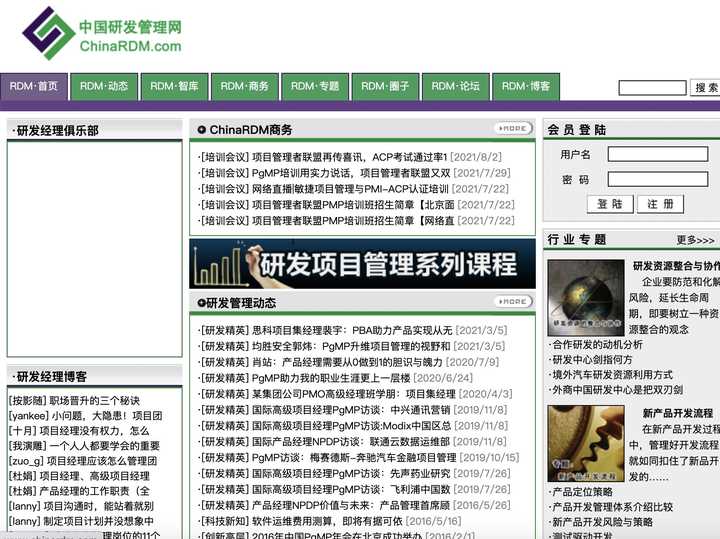The image size is (720, 539).
Task: Open the gears thumbnail for 新产品开发流程
Action: click(586, 444)
